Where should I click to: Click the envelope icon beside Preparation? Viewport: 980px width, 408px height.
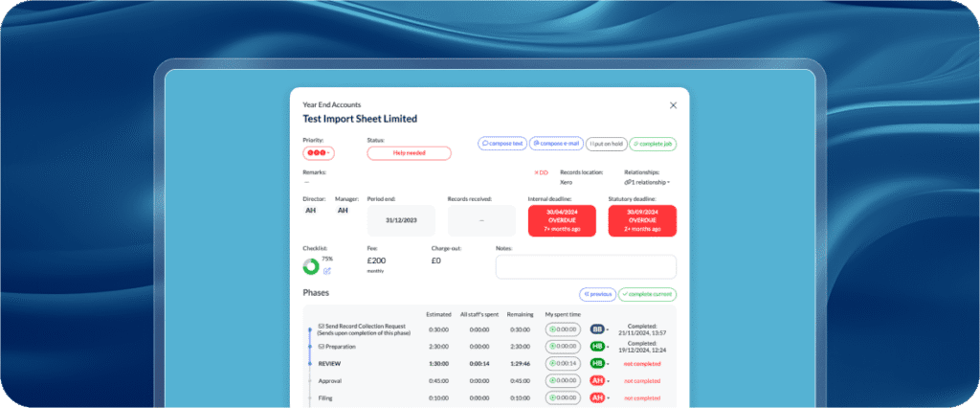[322, 347]
